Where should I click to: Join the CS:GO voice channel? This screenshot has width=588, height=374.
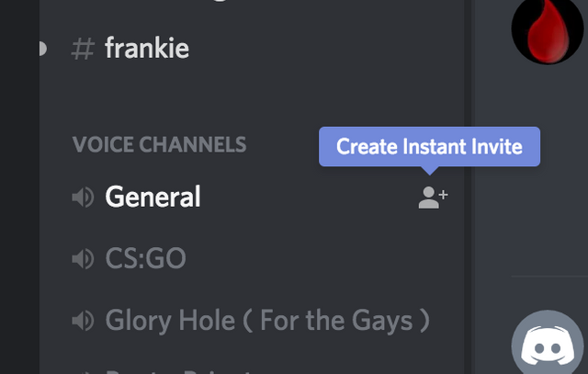(145, 259)
